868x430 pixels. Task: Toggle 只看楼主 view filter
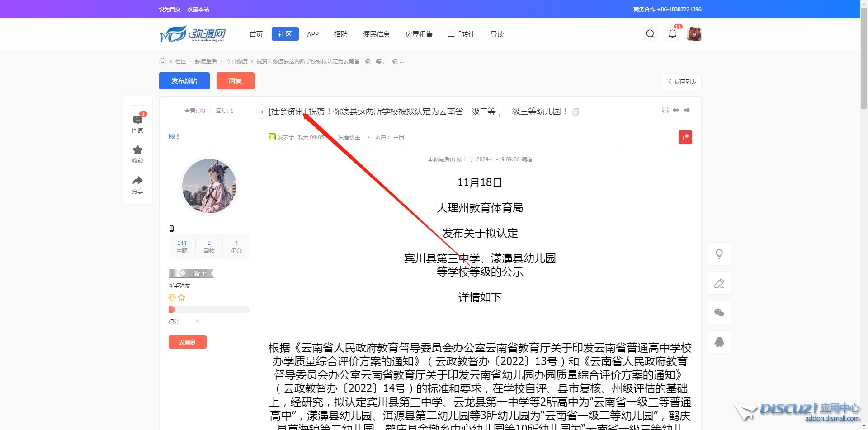pos(349,137)
